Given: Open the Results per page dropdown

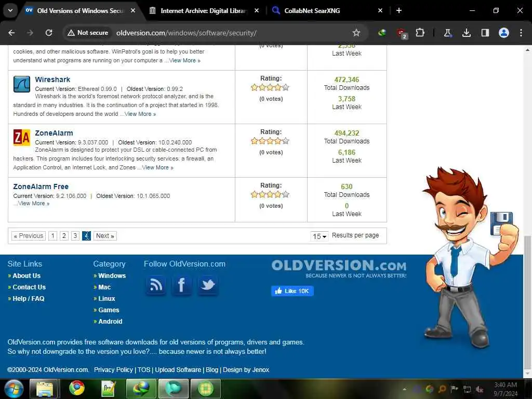Looking at the screenshot, I should (x=320, y=236).
